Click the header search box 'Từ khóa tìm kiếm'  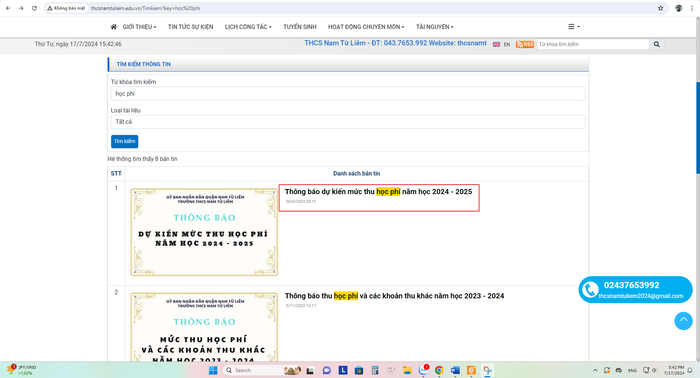click(593, 44)
